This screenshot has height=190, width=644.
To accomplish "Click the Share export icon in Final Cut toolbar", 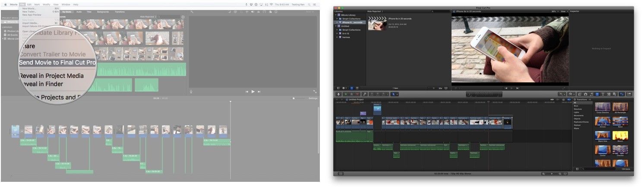I will click(629, 94).
